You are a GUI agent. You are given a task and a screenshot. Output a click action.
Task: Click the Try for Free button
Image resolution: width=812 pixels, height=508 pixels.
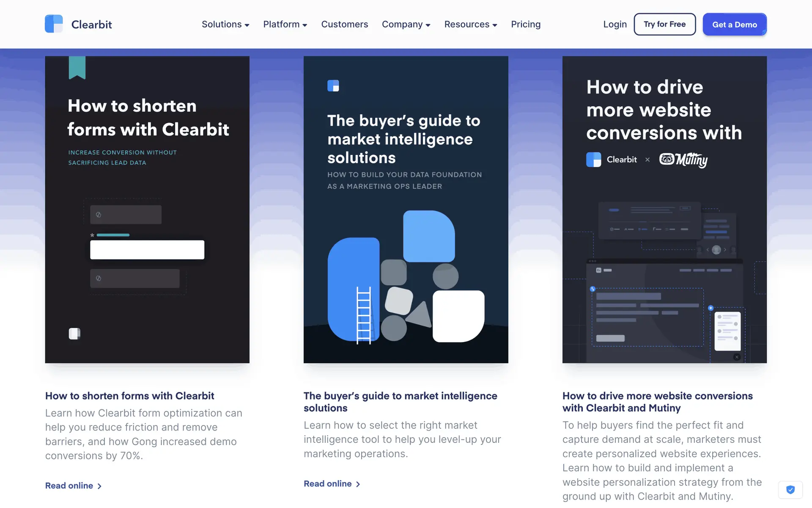click(665, 24)
